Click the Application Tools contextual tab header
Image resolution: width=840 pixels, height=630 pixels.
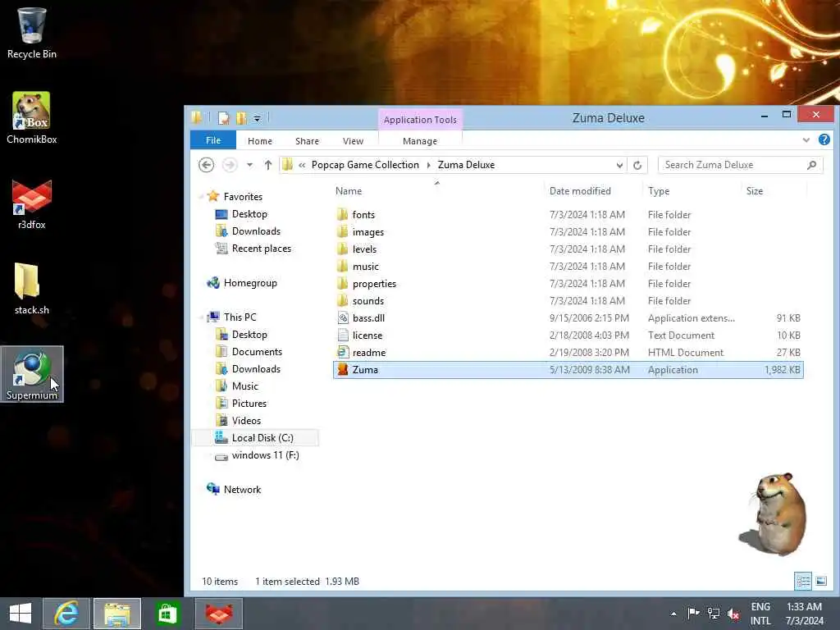420,120
